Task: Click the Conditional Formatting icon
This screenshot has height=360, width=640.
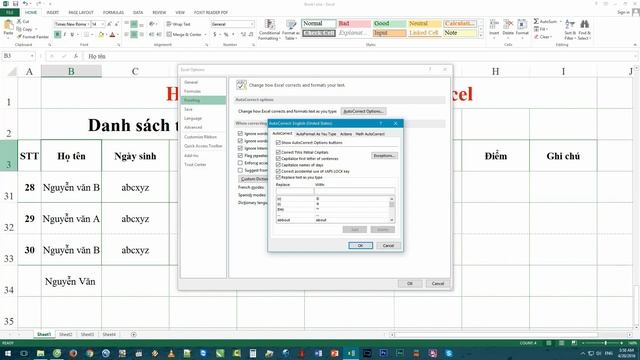Action: click(x=269, y=24)
